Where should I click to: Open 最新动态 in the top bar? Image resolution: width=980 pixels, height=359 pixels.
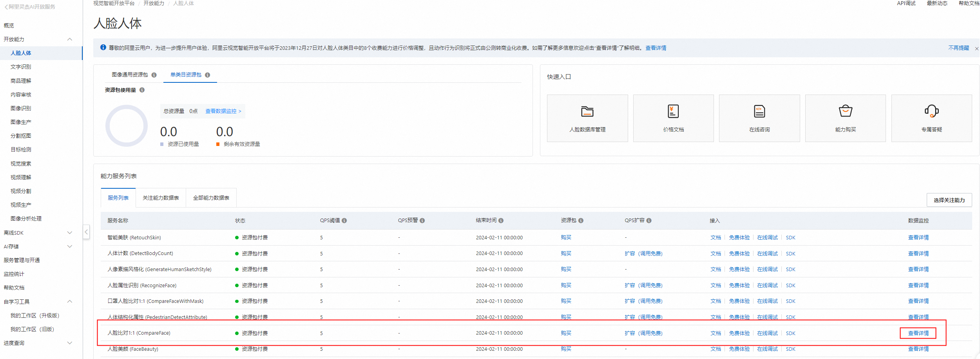click(x=937, y=3)
